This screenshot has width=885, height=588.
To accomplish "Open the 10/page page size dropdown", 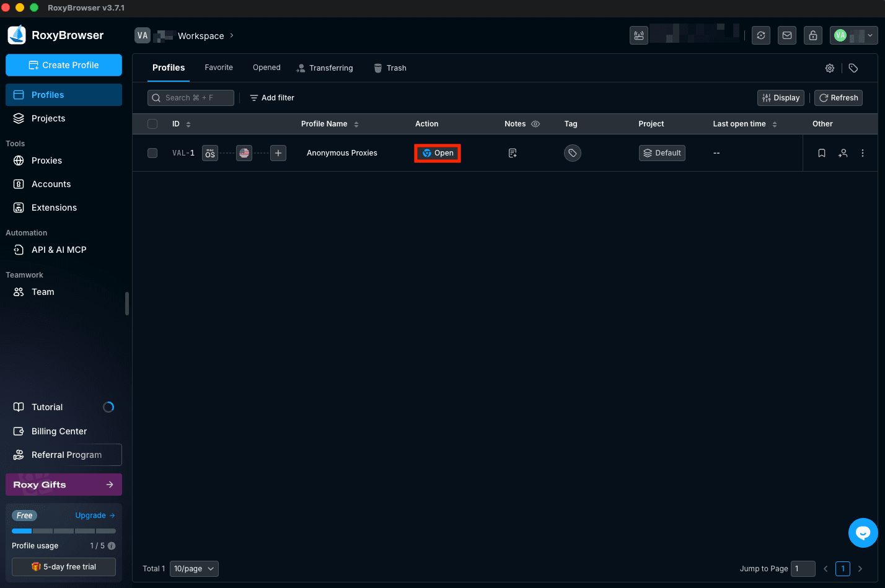I will [x=194, y=568].
